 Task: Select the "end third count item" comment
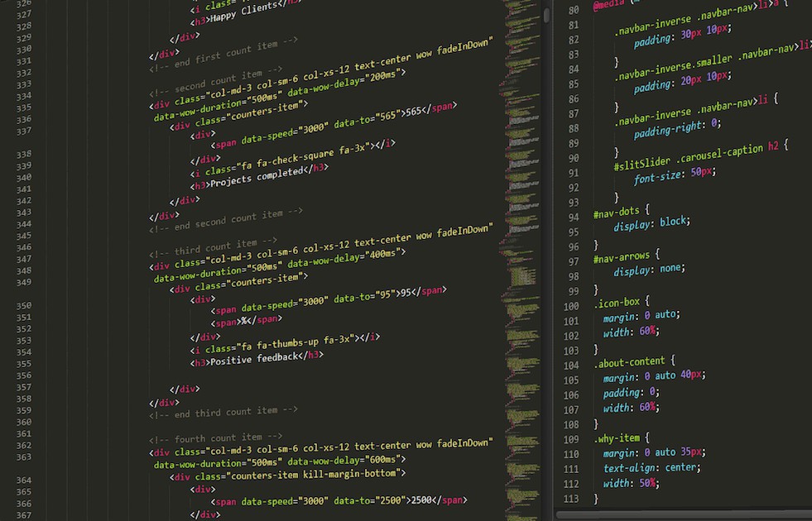(223, 413)
